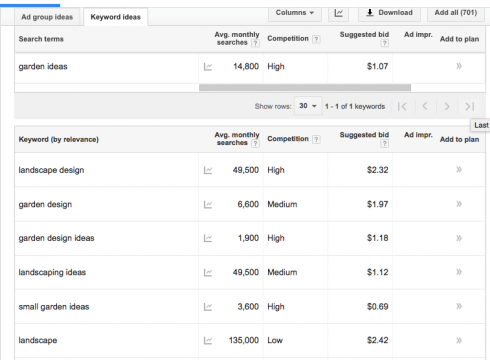
Task: Toggle the chart view button in toolbar
Action: point(338,13)
